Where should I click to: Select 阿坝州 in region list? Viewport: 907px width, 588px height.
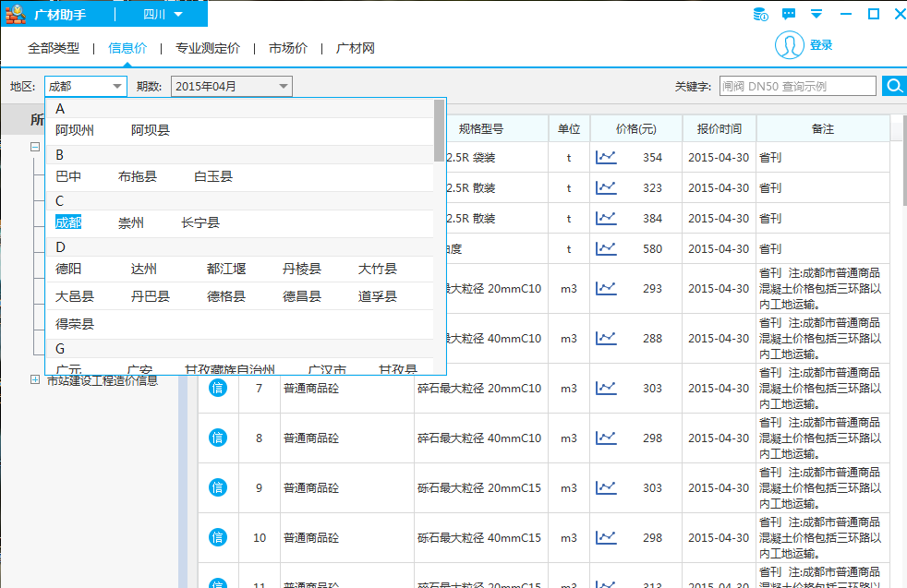tap(75, 130)
